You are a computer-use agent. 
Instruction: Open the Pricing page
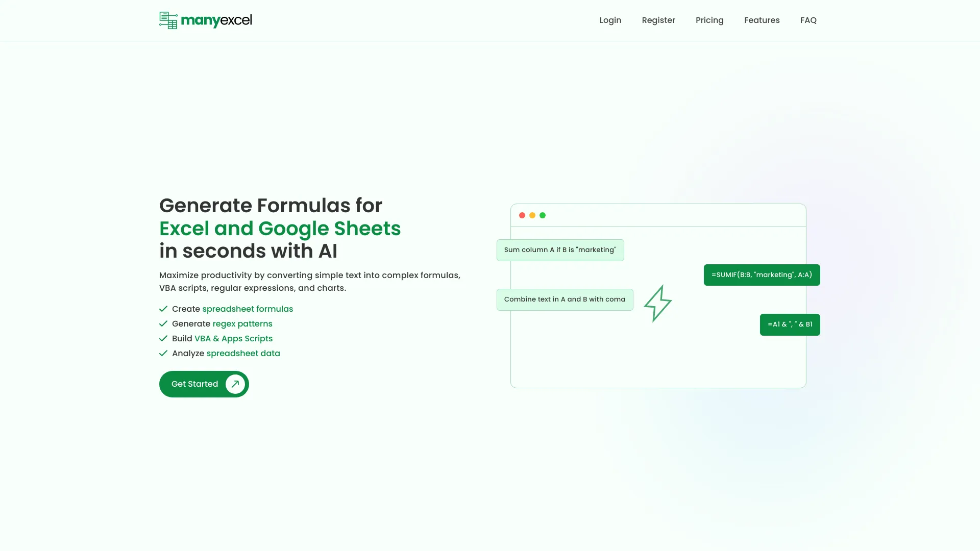709,20
